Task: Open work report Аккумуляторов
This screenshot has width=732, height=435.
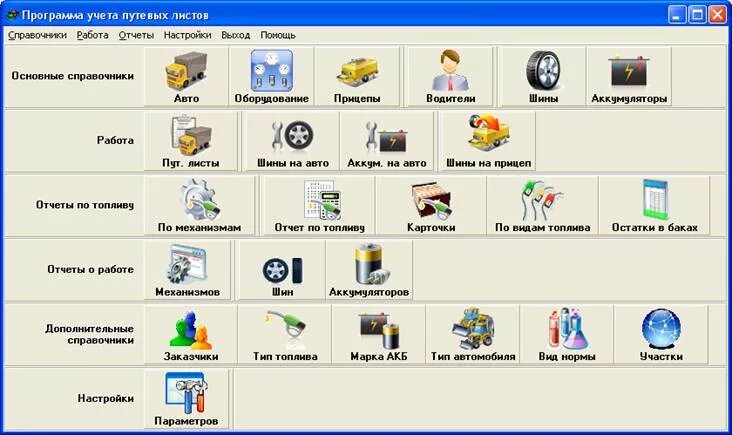Action: pos(369,270)
